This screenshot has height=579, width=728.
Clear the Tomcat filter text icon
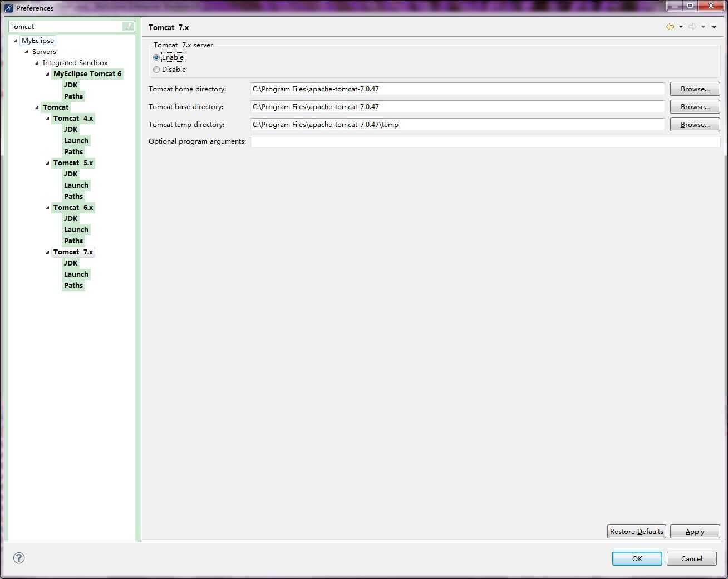tap(129, 26)
